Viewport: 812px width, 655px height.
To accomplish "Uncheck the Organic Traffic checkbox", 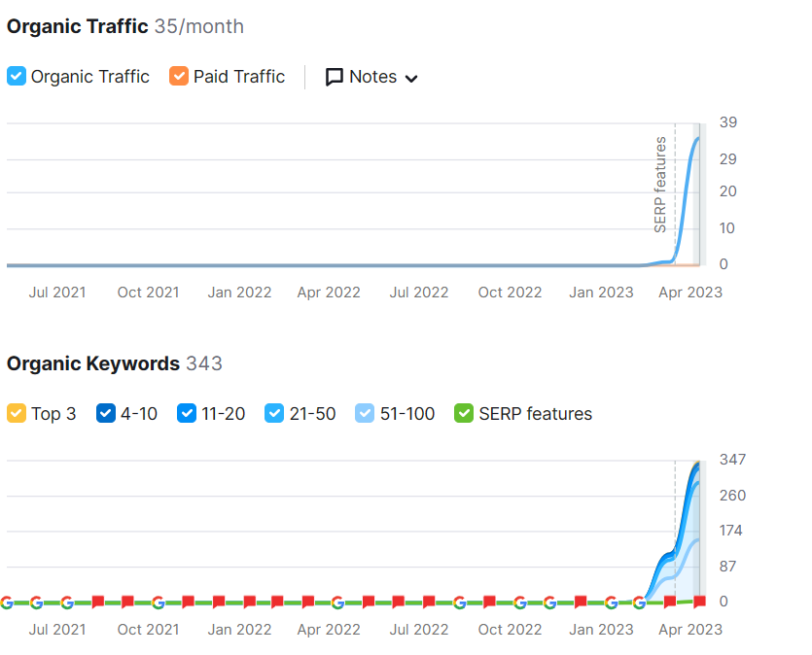I will click(x=17, y=77).
